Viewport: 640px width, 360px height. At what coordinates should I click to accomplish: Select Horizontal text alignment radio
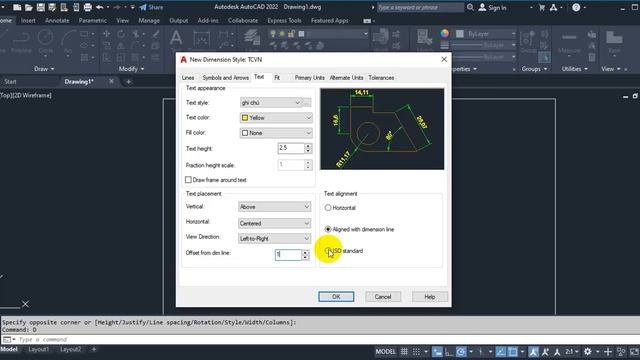tap(328, 208)
